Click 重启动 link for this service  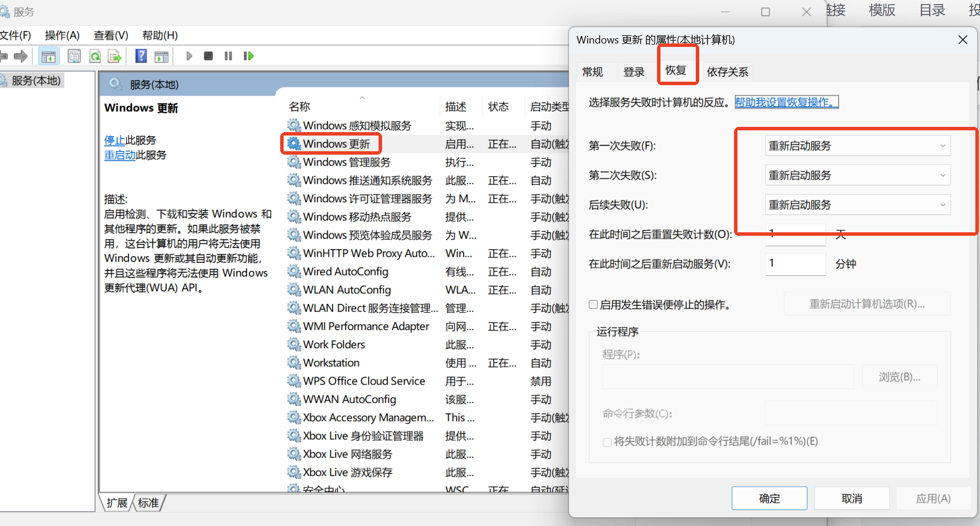[x=120, y=155]
